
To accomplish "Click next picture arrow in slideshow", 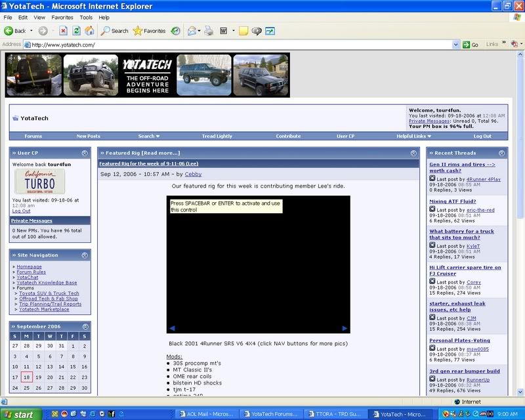I will tap(345, 328).
